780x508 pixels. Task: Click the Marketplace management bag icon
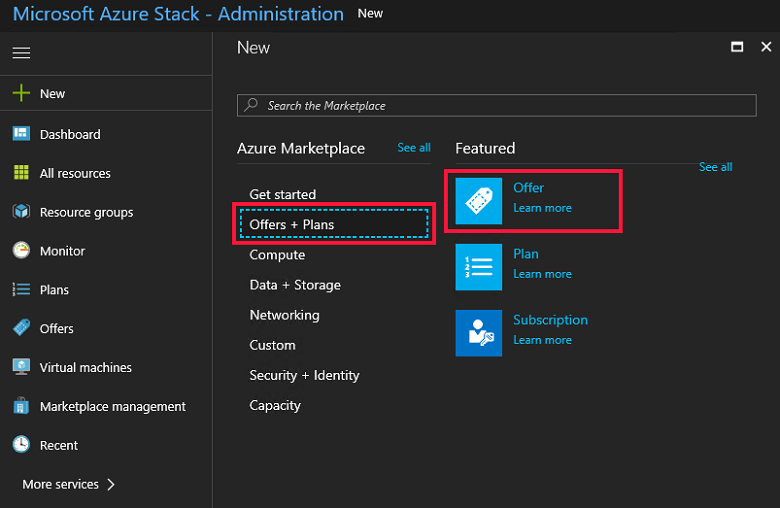tap(21, 406)
